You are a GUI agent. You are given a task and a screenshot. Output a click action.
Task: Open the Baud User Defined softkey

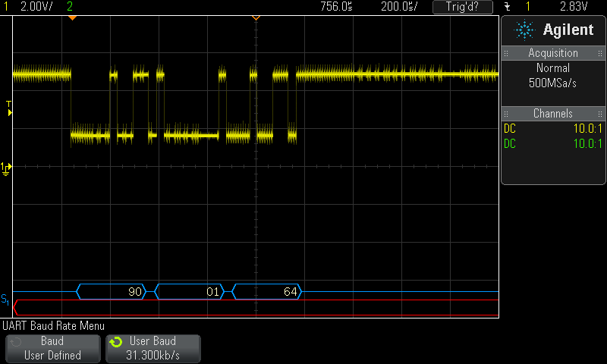pyautogui.click(x=52, y=348)
